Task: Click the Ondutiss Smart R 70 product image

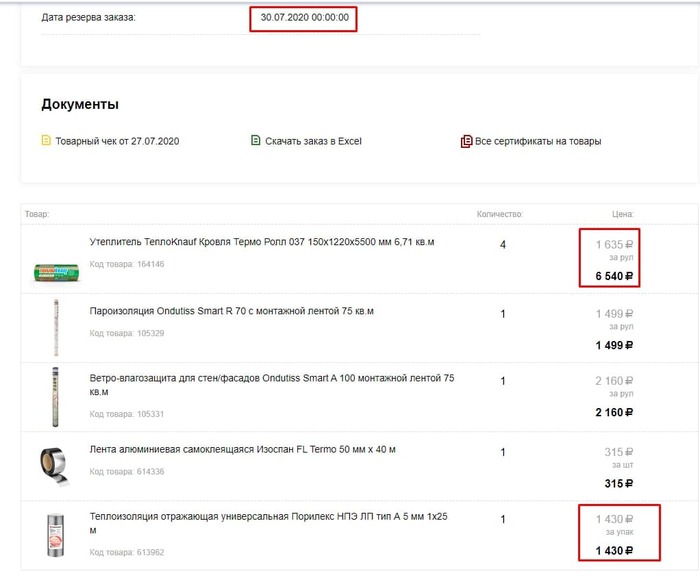Action: [x=56, y=325]
